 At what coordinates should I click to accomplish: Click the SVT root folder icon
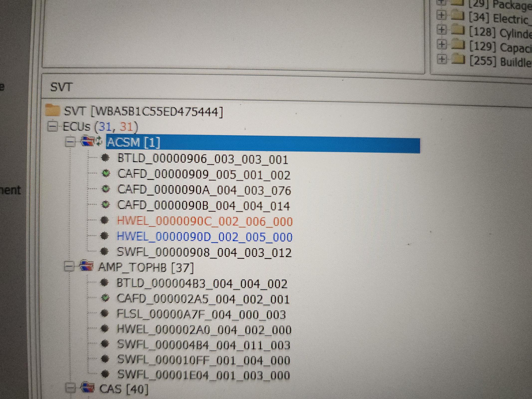pos(53,110)
